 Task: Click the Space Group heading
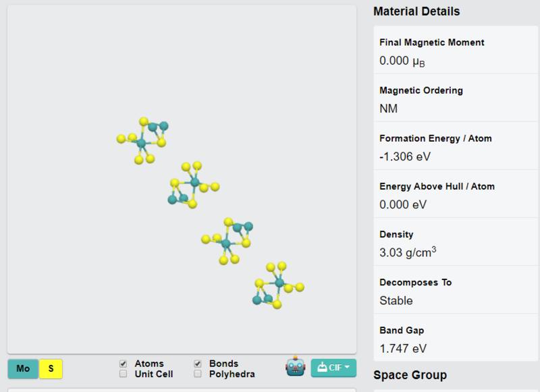point(410,374)
